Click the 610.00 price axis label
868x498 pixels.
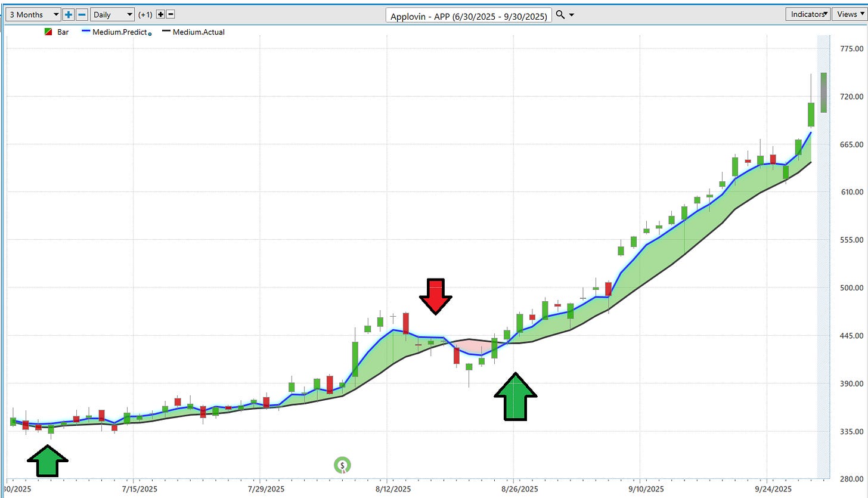tap(851, 192)
